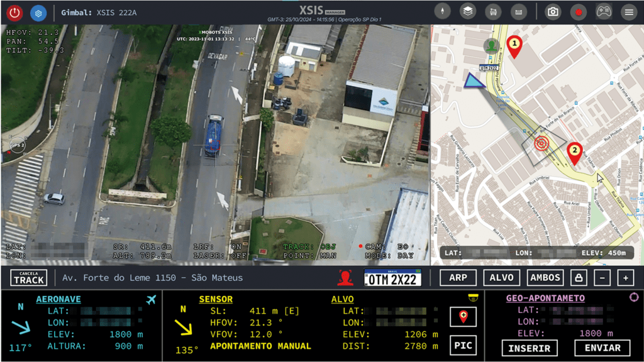Take a snapshot with camera icon

[x=553, y=11]
